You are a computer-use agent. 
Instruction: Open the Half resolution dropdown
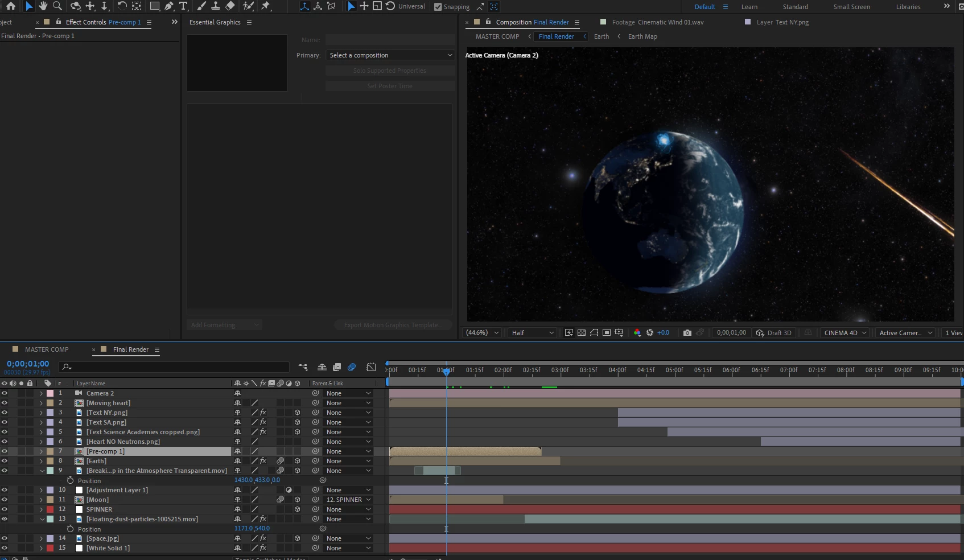(x=532, y=333)
